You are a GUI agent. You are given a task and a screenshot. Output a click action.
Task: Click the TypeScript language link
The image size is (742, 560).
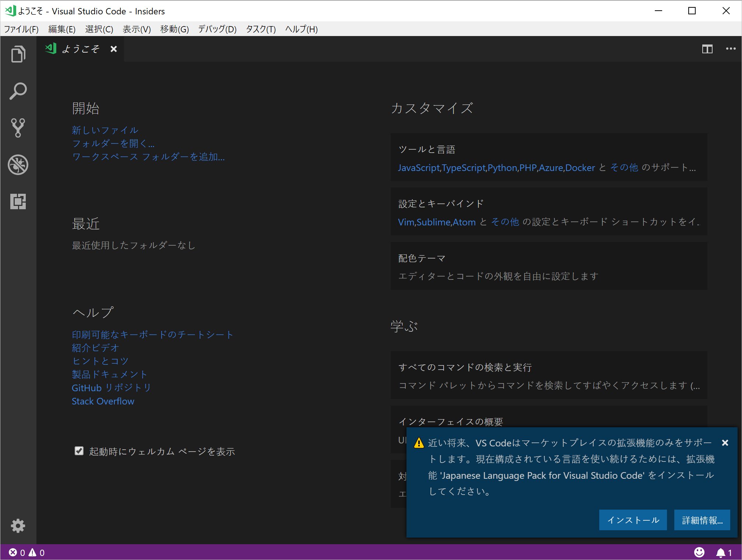[x=464, y=168]
